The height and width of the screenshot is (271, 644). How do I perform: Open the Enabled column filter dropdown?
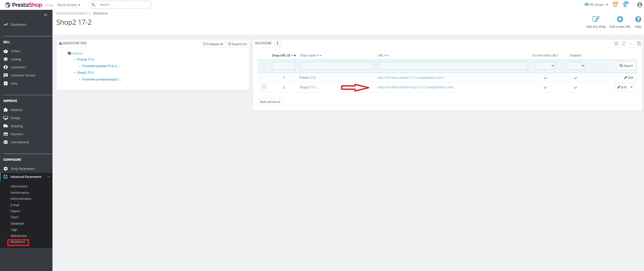pos(575,66)
